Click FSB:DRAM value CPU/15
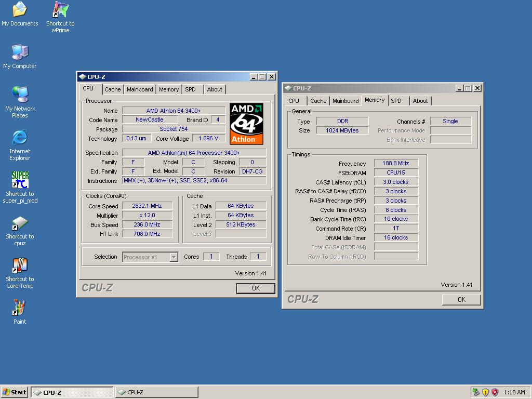The height and width of the screenshot is (399, 532). pos(396,172)
